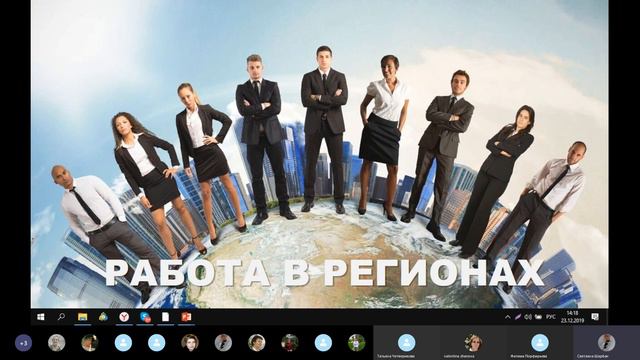Select the participant avatar with green background

pyautogui.click(x=356, y=343)
